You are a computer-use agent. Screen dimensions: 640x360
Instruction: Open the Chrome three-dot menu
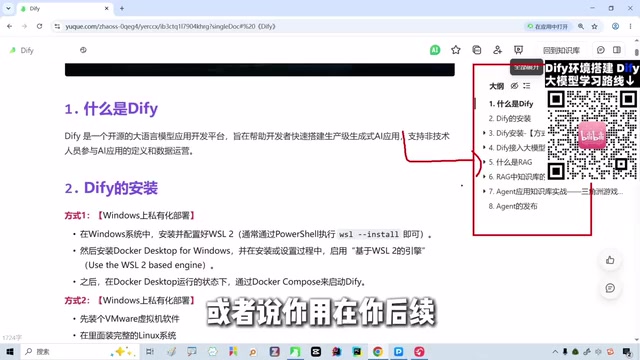click(x=630, y=26)
